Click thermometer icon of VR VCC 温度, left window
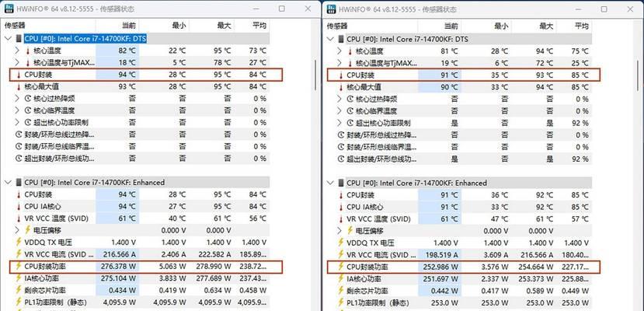Image resolution: width=644 pixels, height=311 pixels. 19,218
